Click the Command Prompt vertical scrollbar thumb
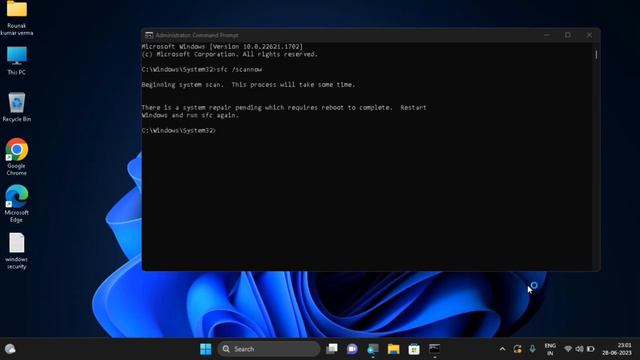The image size is (640, 360). [x=596, y=54]
